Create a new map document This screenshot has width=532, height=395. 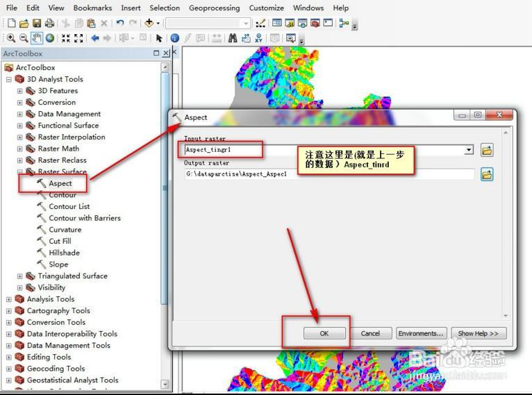(x=12, y=23)
